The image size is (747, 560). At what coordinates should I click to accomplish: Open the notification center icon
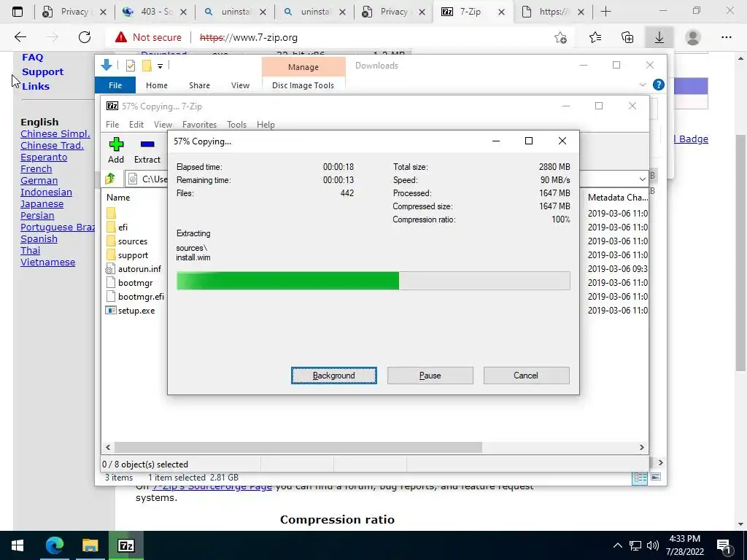tap(724, 545)
